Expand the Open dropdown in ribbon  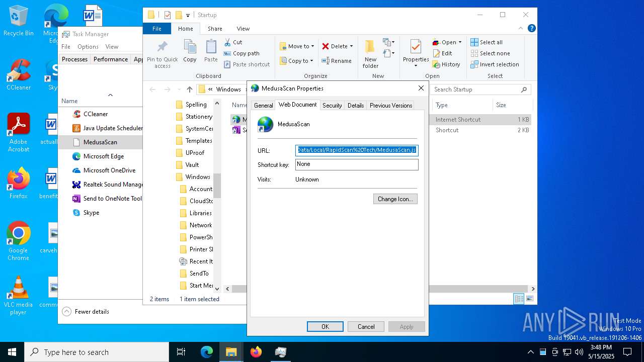point(460,42)
